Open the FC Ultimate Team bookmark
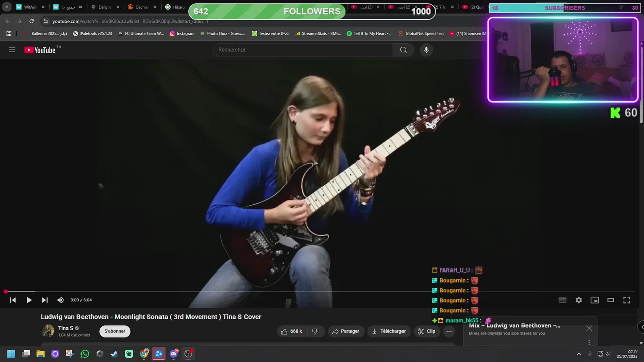 point(141,33)
